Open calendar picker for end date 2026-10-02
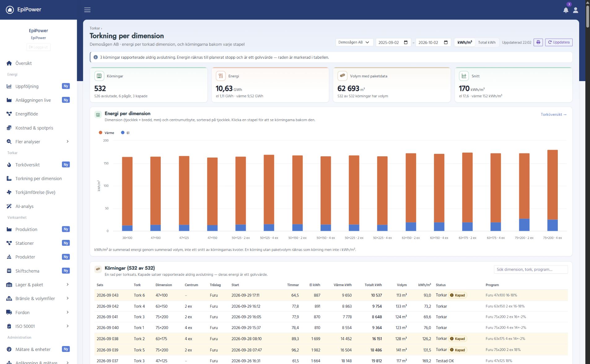590x364 pixels. [x=446, y=42]
